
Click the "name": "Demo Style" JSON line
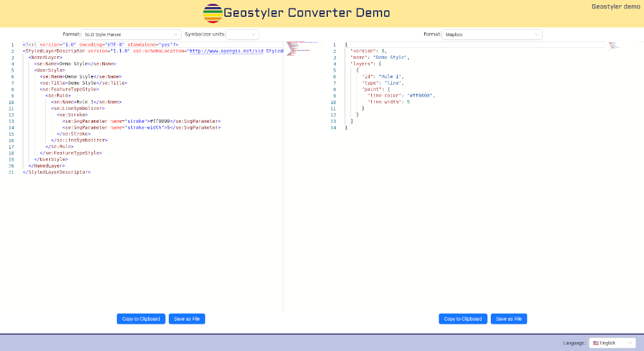[380, 58]
